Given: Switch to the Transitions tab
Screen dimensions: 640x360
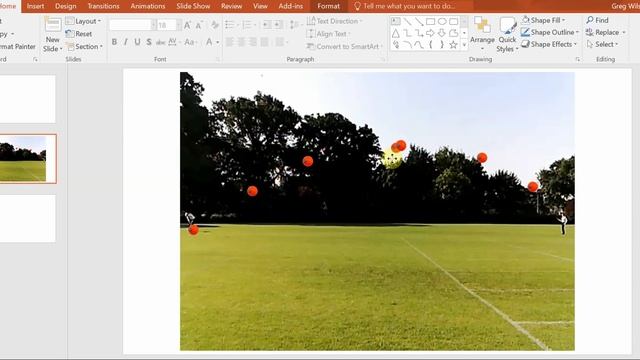Looking at the screenshot, I should [x=103, y=6].
